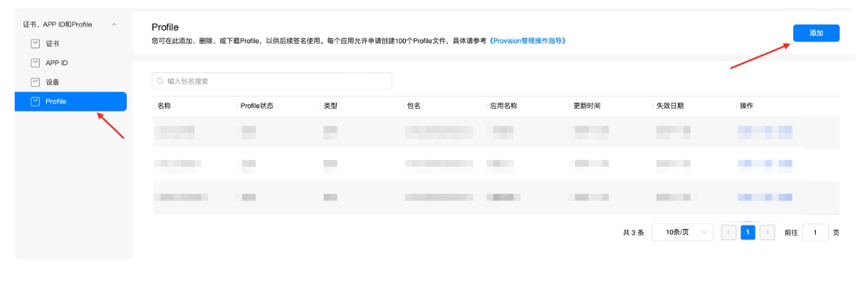
Task: Click the 失效日期 column header
Action: click(670, 106)
